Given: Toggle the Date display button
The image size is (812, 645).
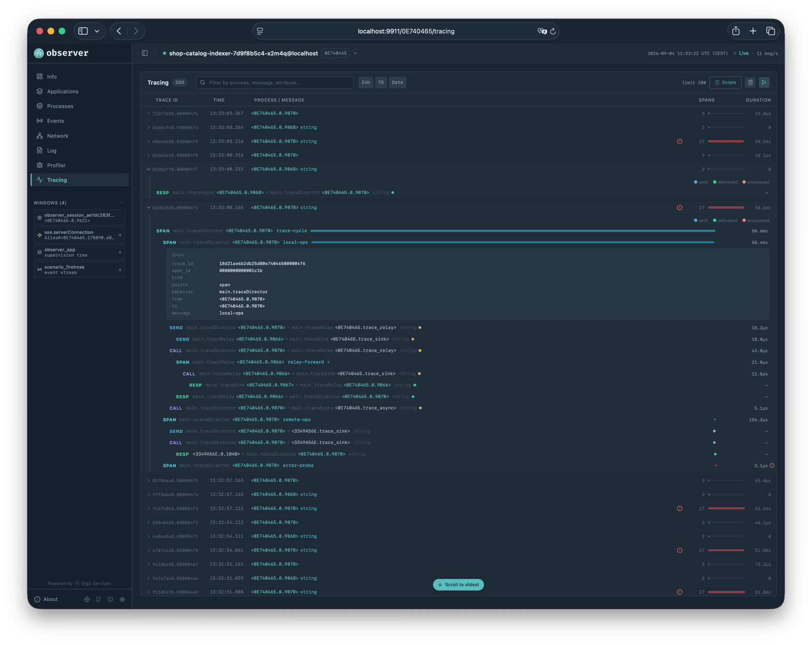Looking at the screenshot, I should tap(397, 83).
